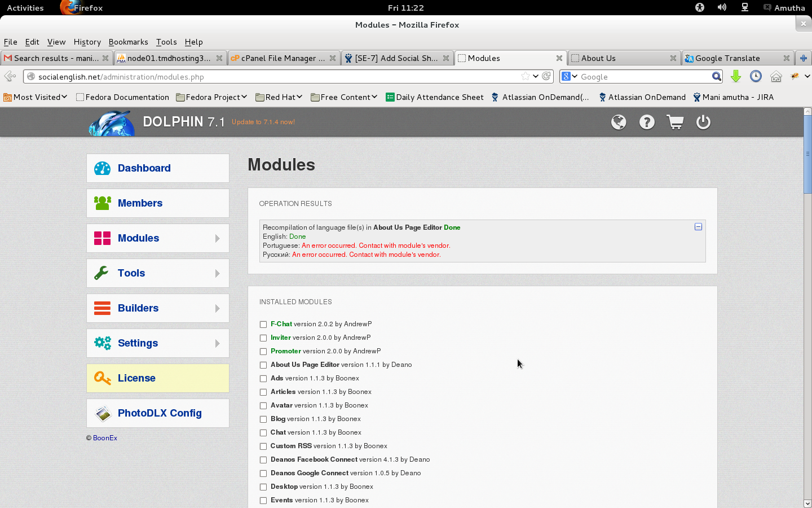Open the help question mark icon
Image resolution: width=812 pixels, height=508 pixels.
(647, 122)
